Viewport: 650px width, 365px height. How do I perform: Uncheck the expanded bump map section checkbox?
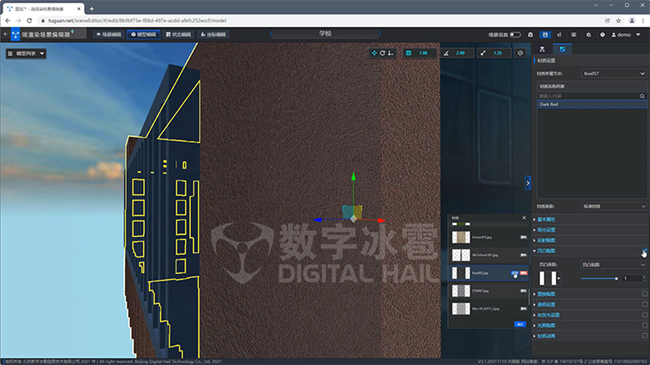pos(645,251)
